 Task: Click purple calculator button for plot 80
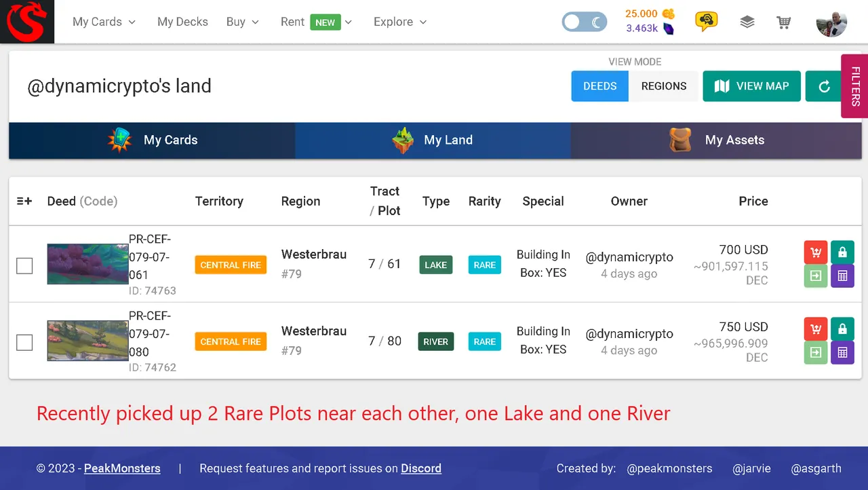tap(842, 353)
